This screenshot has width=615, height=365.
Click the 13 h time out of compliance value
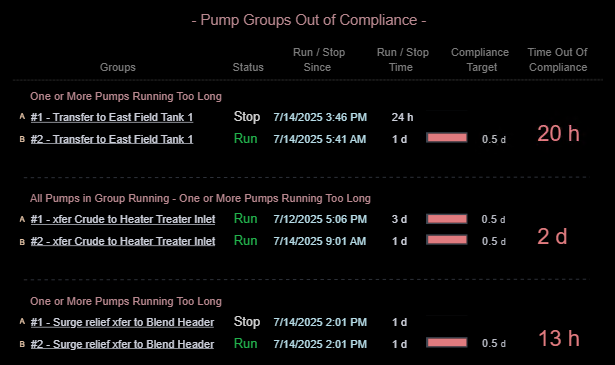[x=559, y=338]
